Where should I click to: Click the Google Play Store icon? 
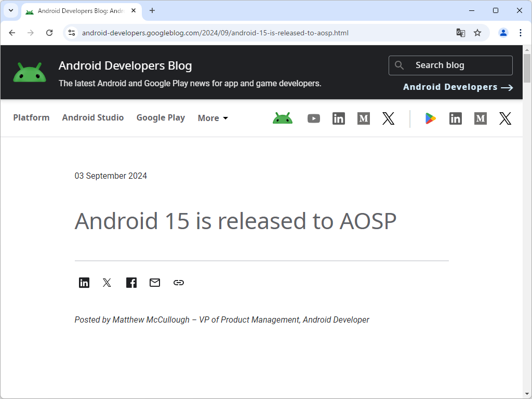(430, 118)
